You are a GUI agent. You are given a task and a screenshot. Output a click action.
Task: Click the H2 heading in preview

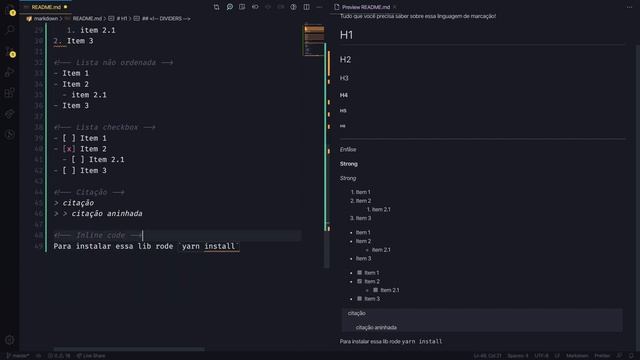345,60
